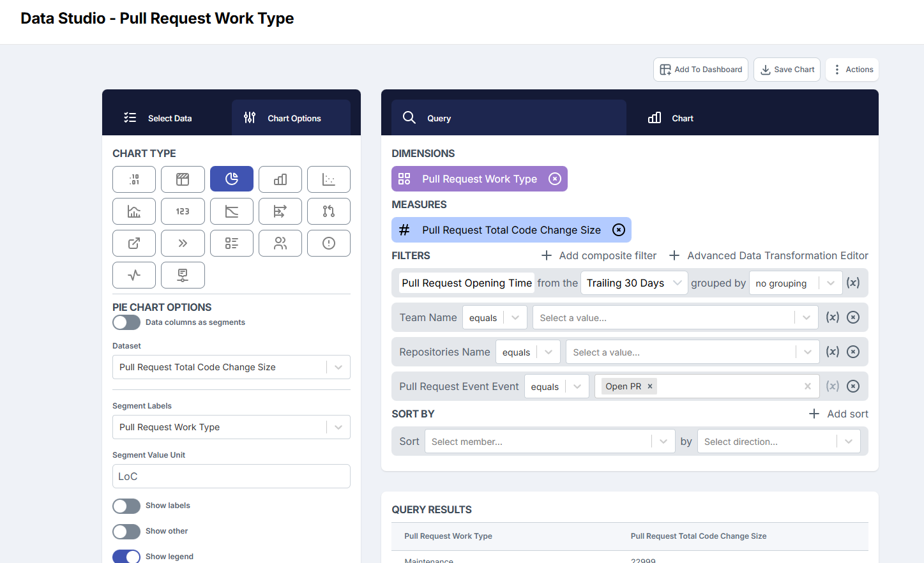The height and width of the screenshot is (563, 924).
Task: Pick the horizontal arrows flow chart type
Action: click(280, 211)
